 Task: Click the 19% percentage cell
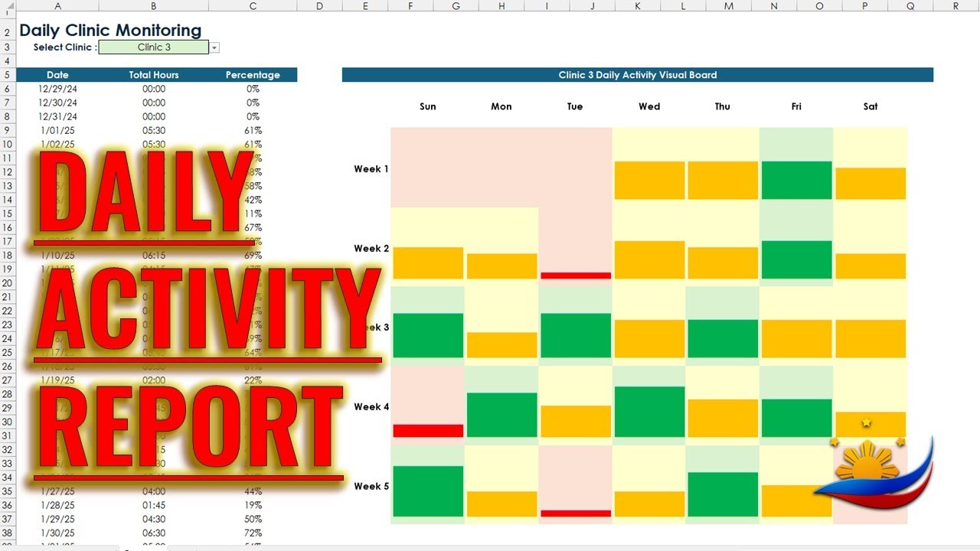[253, 505]
